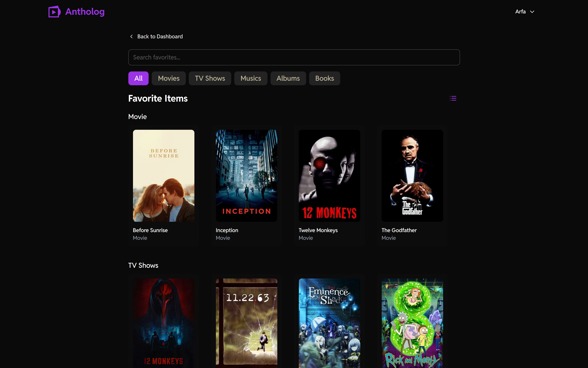588x368 pixels.
Task: Select the Books filter tab
Action: (324, 78)
